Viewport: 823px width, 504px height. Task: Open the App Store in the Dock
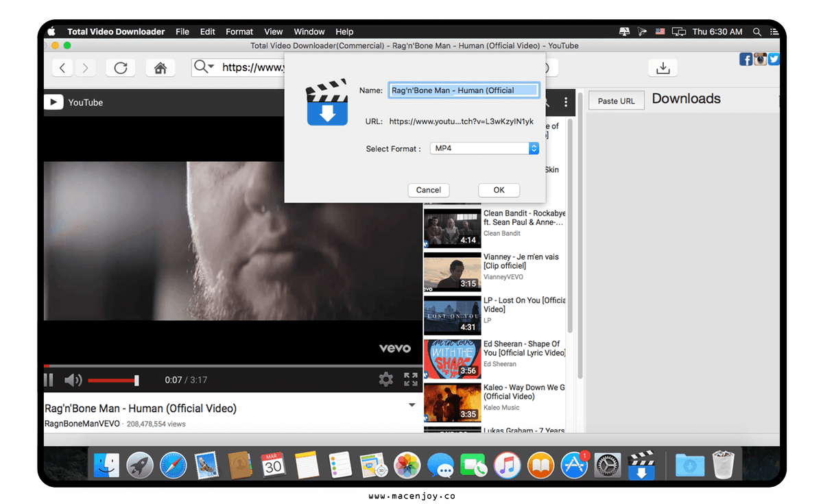(x=575, y=465)
